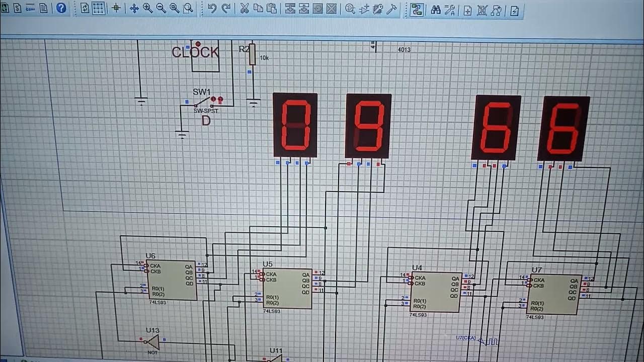The height and width of the screenshot is (362, 644).
Task: Redraw the display with the refresh icon
Action: pyautogui.click(x=85, y=8)
